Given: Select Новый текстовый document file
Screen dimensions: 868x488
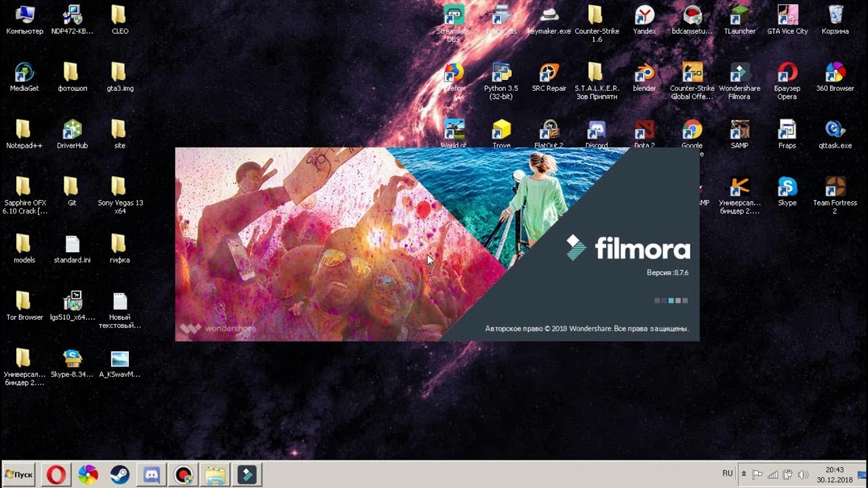Looking at the screenshot, I should click(119, 310).
